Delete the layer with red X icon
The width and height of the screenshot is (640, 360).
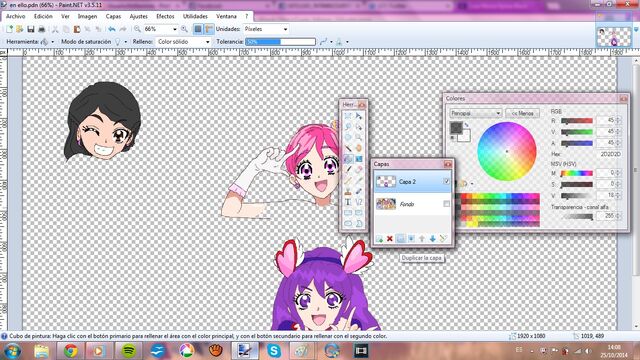click(390, 239)
